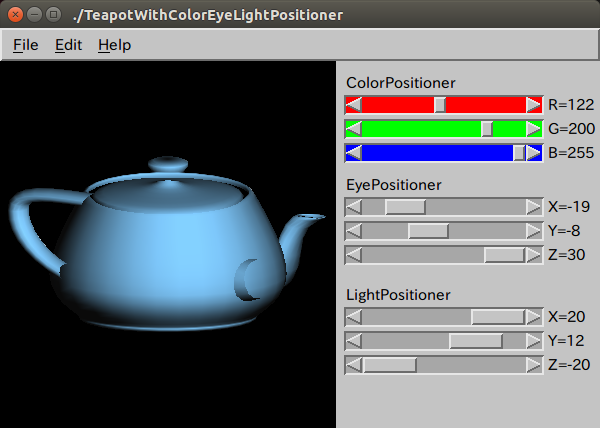Click right arrow of red R slider

coord(533,105)
